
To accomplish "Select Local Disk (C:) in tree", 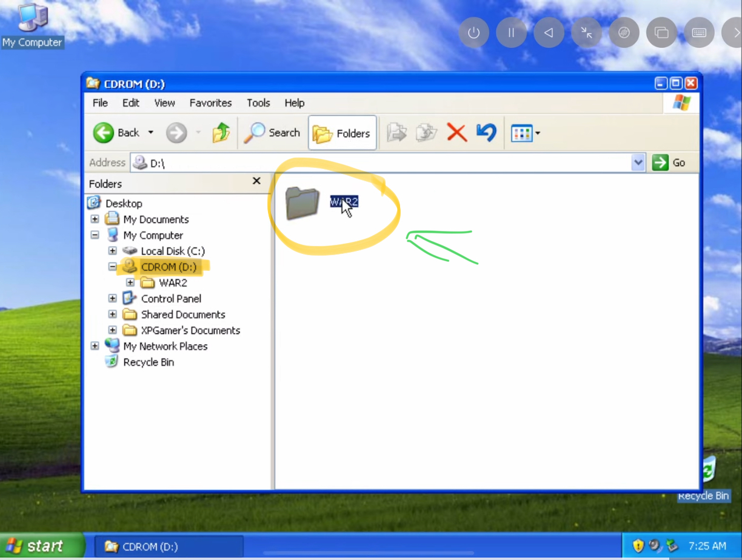I will click(x=173, y=251).
